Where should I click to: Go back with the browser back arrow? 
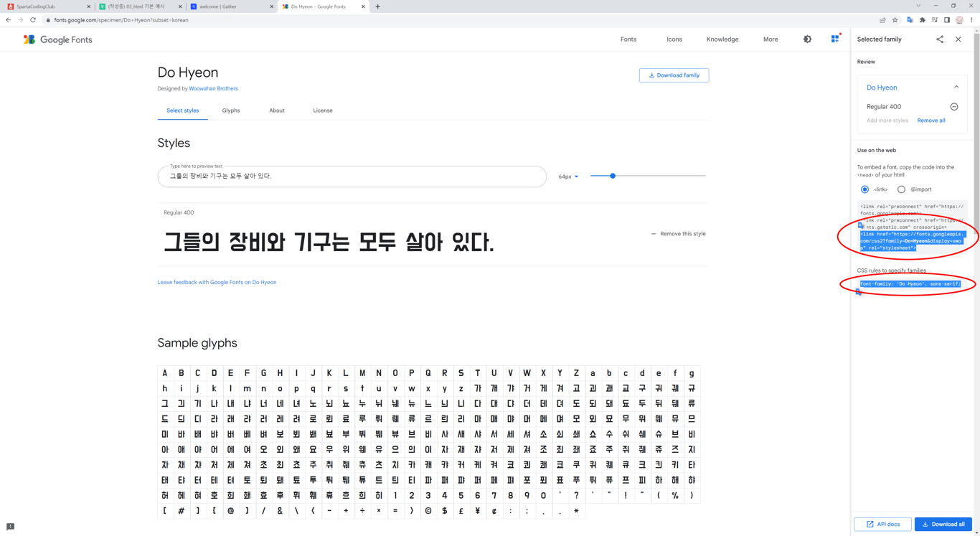tap(9, 20)
